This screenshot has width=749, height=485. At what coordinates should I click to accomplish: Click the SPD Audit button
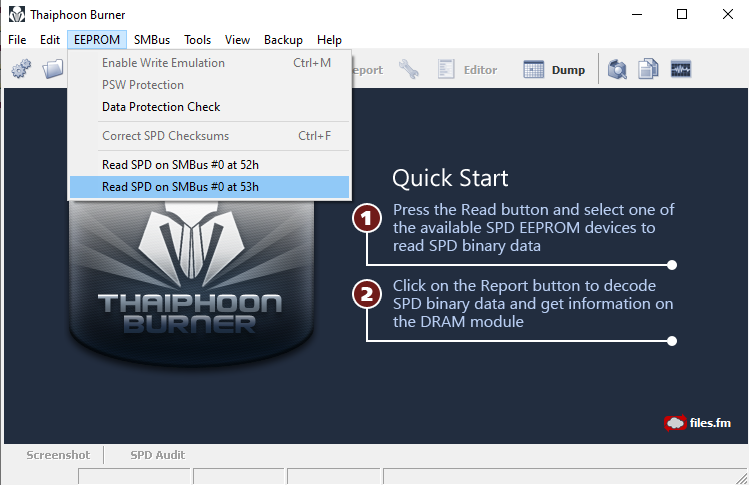point(158,455)
